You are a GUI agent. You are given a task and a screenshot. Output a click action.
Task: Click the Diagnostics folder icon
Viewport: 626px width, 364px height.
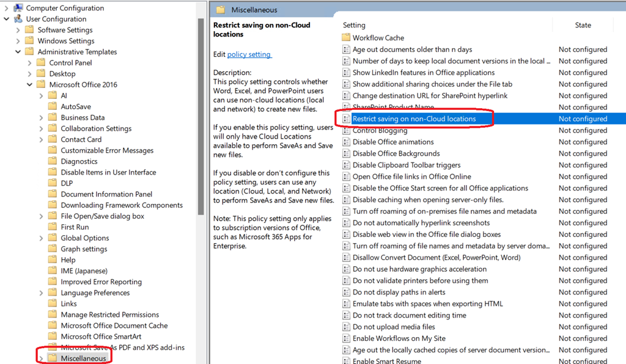click(x=53, y=162)
